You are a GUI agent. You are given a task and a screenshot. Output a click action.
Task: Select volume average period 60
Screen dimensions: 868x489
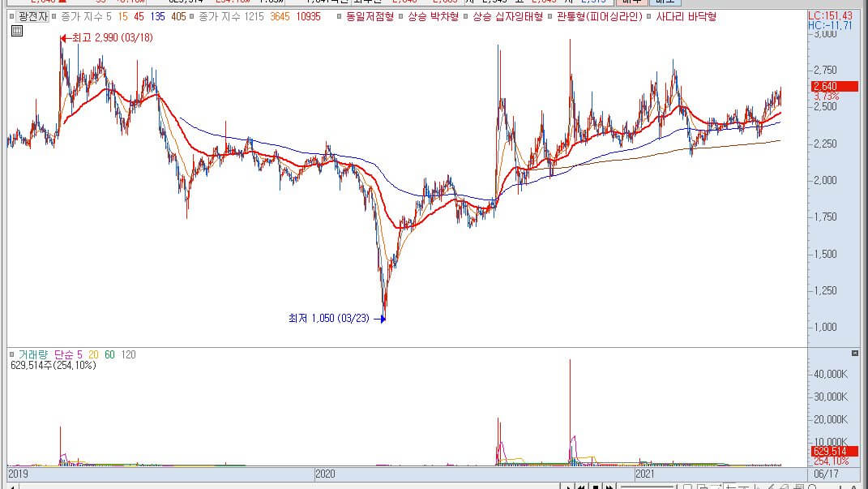(x=109, y=354)
